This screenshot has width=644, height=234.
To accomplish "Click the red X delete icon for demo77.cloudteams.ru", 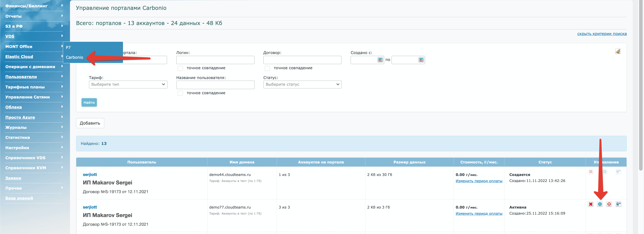I will pyautogui.click(x=591, y=204).
